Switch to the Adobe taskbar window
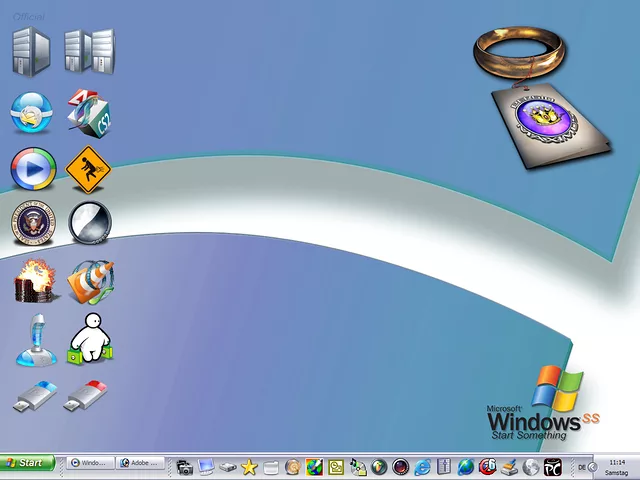640x480 pixels. 138,464
